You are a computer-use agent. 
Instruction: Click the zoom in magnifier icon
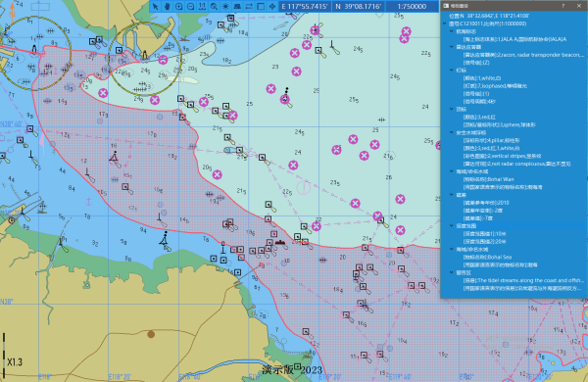[179, 7]
